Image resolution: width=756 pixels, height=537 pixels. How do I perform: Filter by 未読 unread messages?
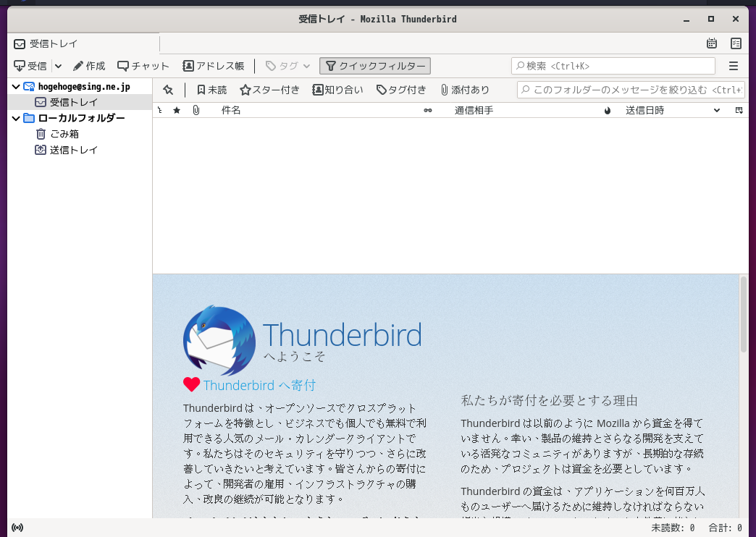click(x=211, y=90)
